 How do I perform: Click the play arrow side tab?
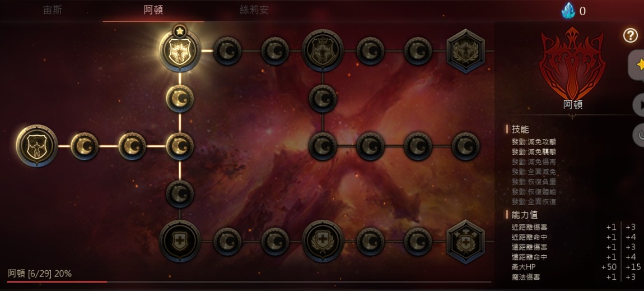(638, 105)
